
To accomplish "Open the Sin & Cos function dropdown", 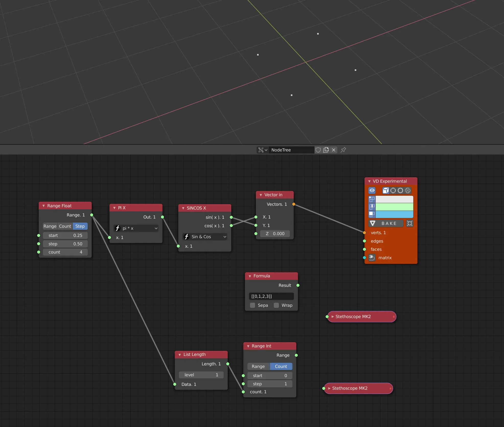I will pyautogui.click(x=205, y=237).
